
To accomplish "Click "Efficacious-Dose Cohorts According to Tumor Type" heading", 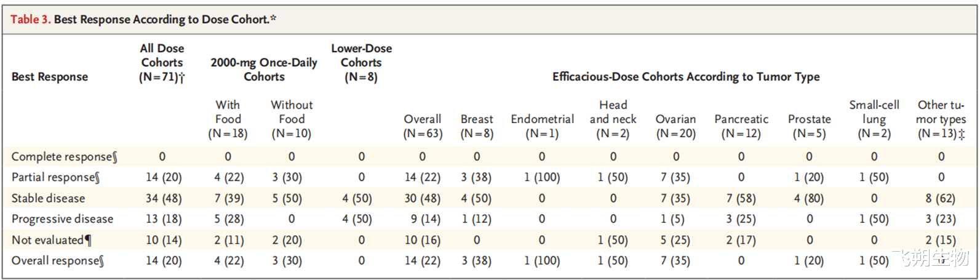I will pos(686,77).
